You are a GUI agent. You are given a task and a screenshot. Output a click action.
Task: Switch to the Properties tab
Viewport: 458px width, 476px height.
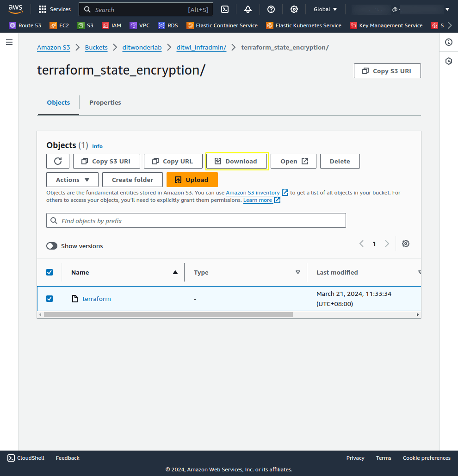pyautogui.click(x=105, y=102)
